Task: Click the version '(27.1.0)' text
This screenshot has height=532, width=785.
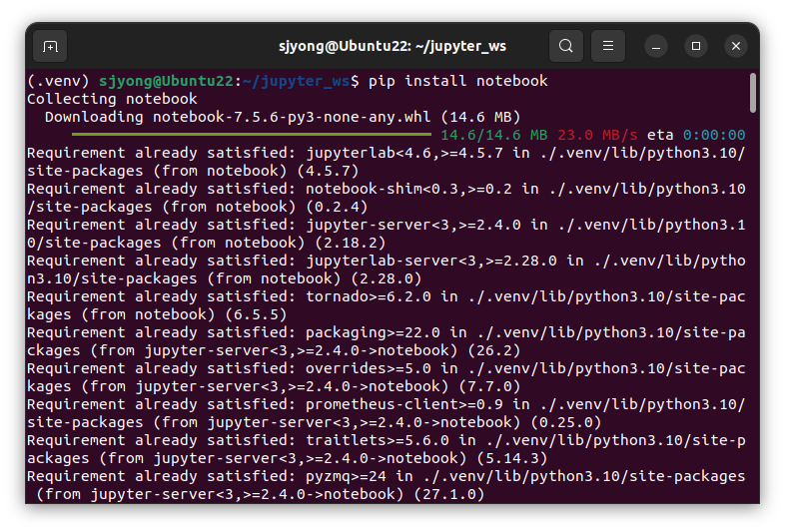Action: point(449,495)
